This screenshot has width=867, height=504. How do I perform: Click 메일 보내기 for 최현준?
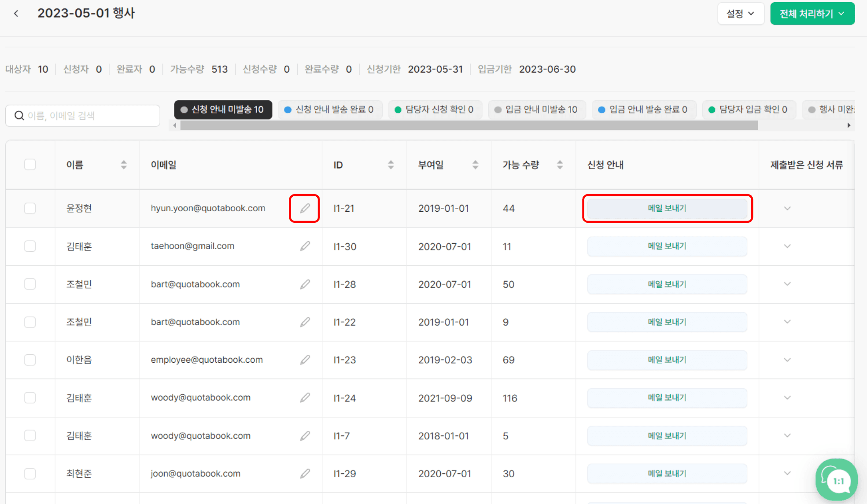[667, 474]
